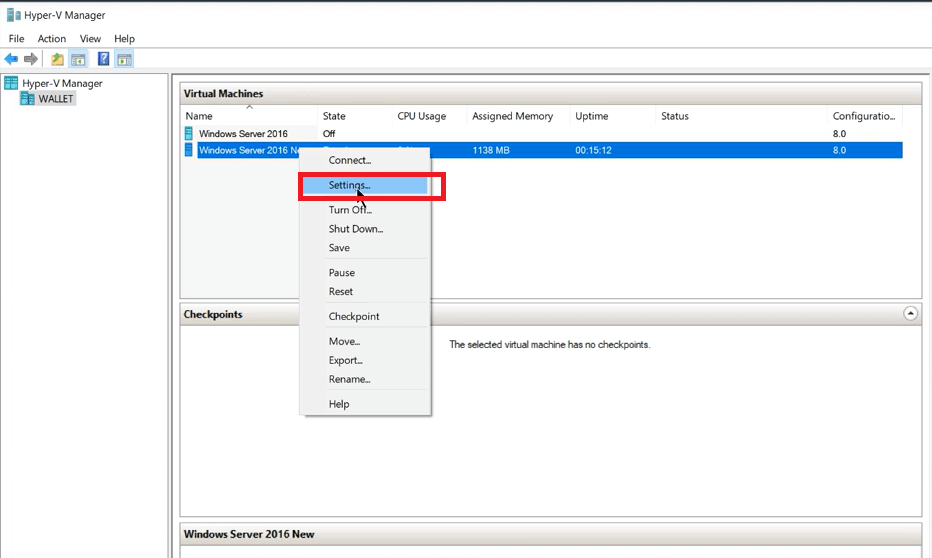Click the Hyper-V Manager tree root icon
Viewport: 932px width, 558px height.
point(11,83)
